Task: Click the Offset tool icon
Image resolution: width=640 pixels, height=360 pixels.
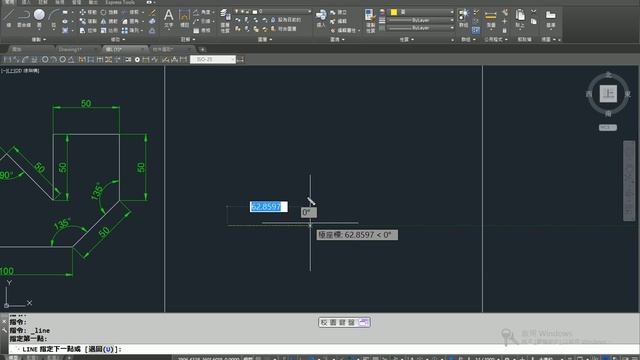Action: [x=152, y=30]
